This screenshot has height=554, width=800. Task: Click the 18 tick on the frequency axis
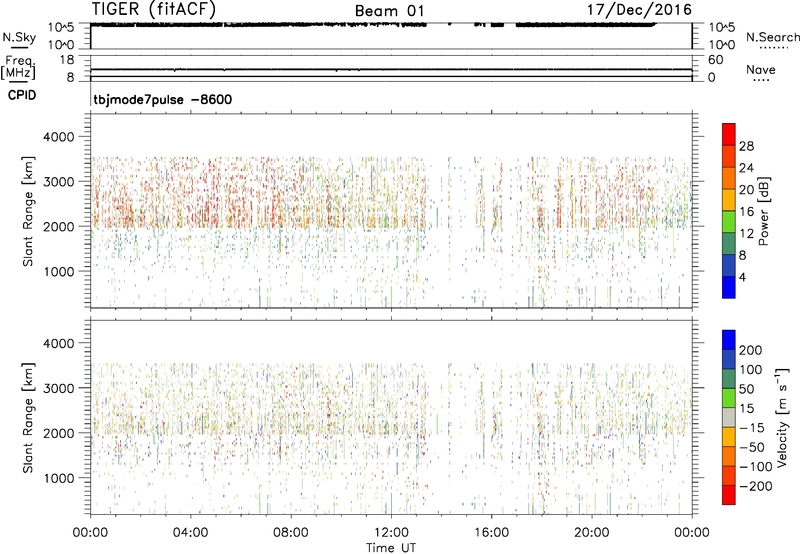click(67, 60)
